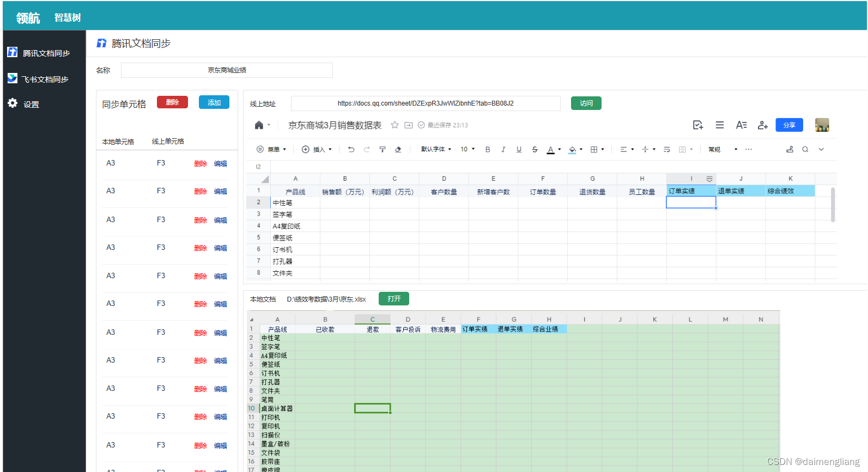Click the more options ellipsis in toolbar

(x=749, y=149)
